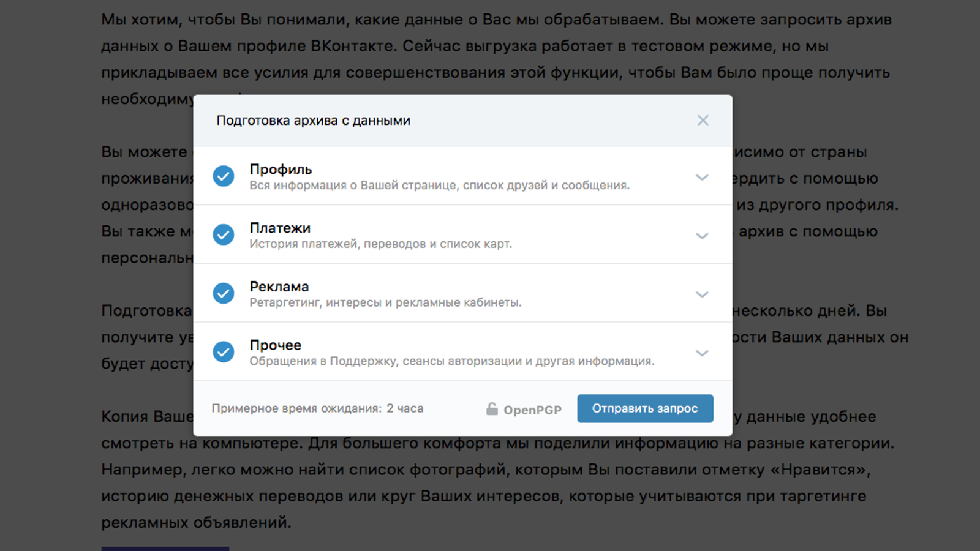Click the OpenPGP padlock icon
The image size is (980, 551).
point(492,409)
